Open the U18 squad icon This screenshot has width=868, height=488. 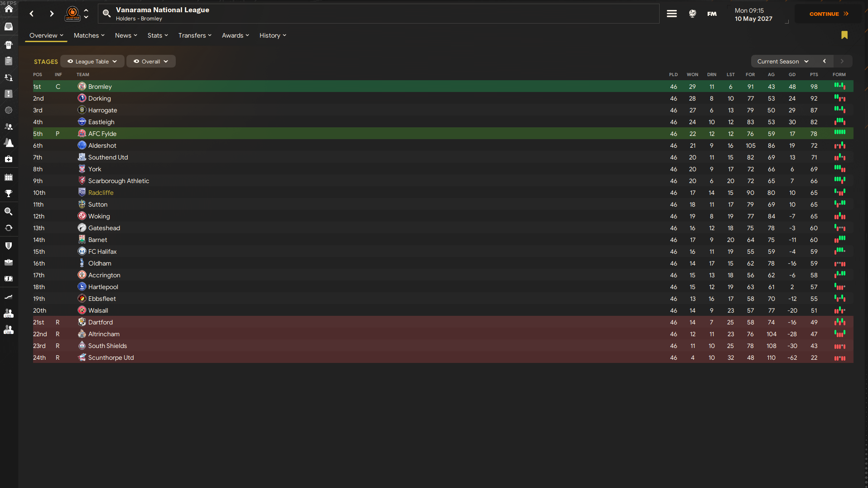[9, 330]
